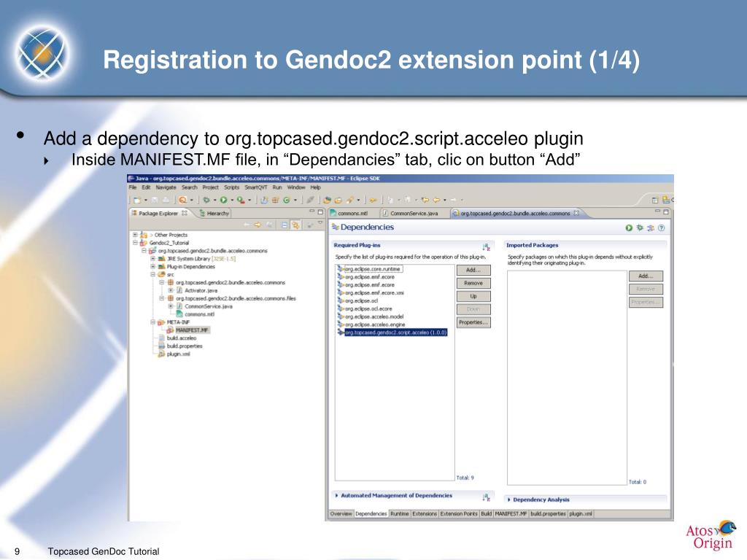The width and height of the screenshot is (747, 560).
Task: Expand Automated Management of Dependencies section
Action: coord(336,495)
